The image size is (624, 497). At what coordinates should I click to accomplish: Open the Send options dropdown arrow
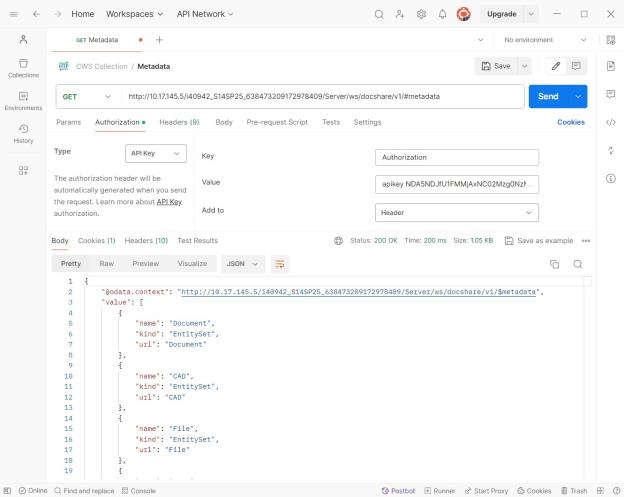(x=578, y=96)
